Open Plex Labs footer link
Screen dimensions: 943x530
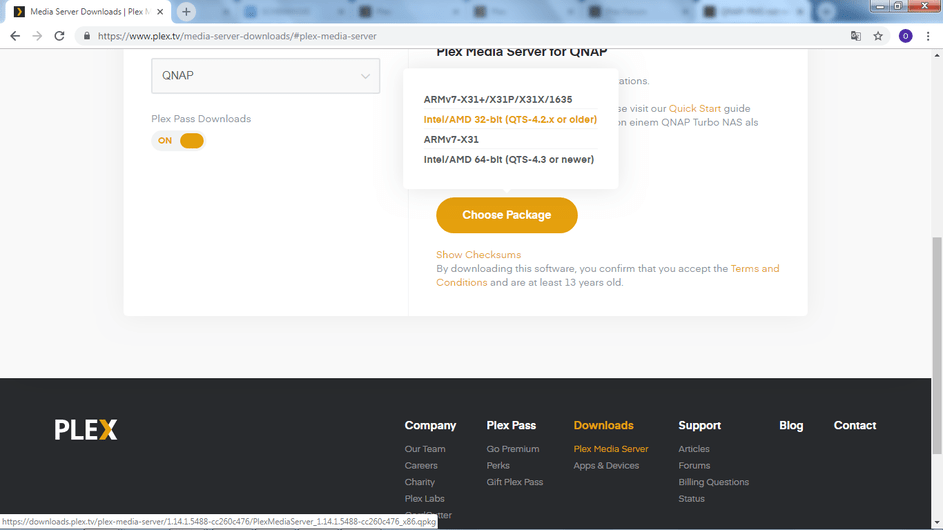click(x=424, y=499)
